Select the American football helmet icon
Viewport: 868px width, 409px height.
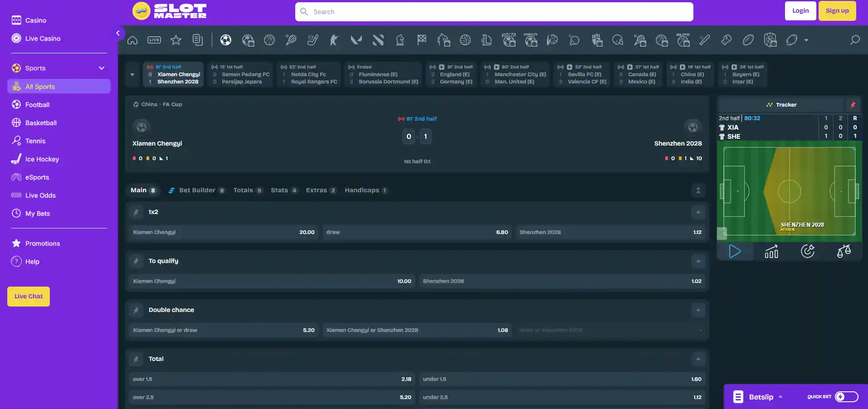[618, 40]
